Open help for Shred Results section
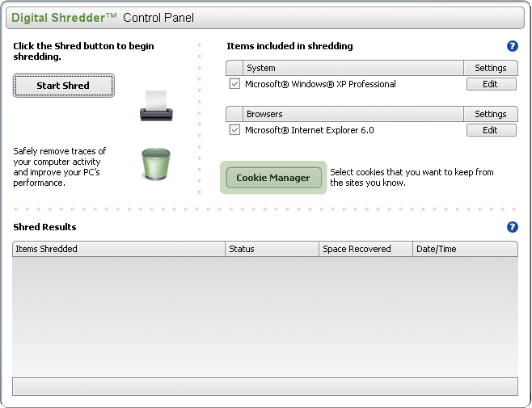This screenshot has width=532, height=408. click(512, 227)
